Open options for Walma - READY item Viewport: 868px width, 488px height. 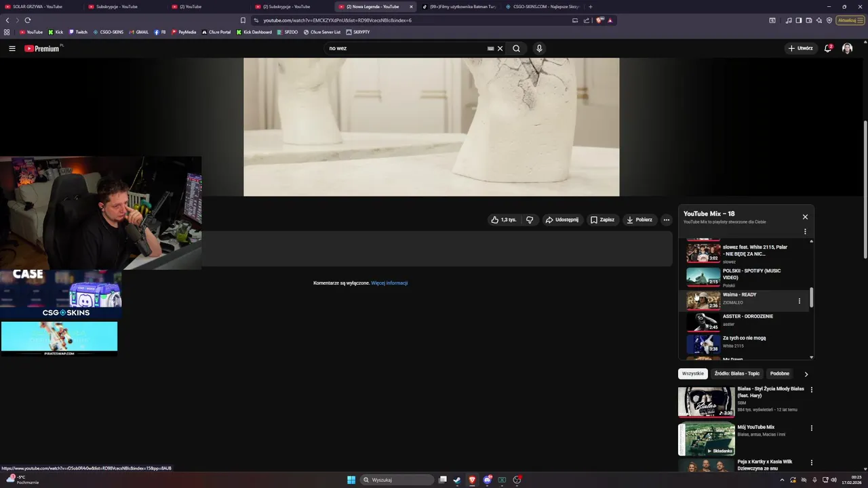pyautogui.click(x=799, y=301)
